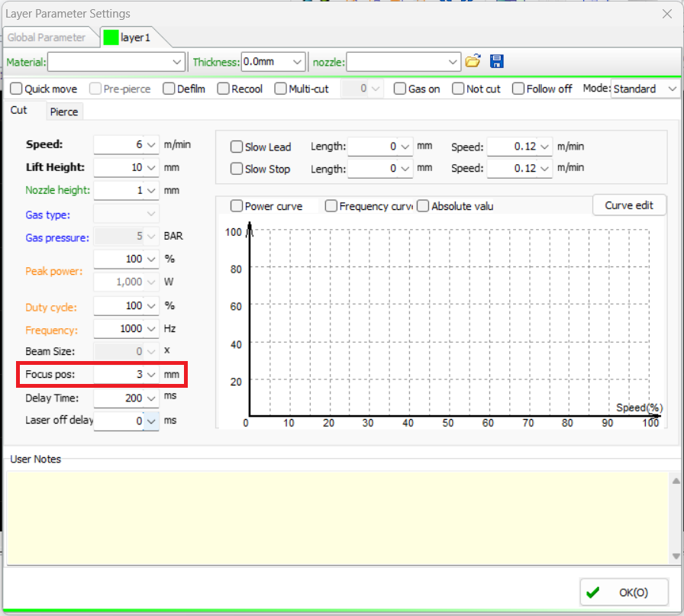Open the Global Parameter tab

47,37
